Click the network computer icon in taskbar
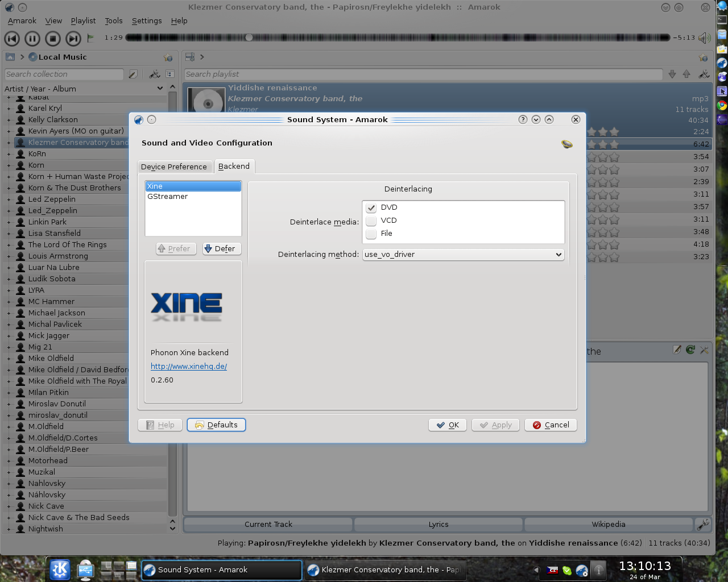The width and height of the screenshot is (728, 582). [x=85, y=569]
